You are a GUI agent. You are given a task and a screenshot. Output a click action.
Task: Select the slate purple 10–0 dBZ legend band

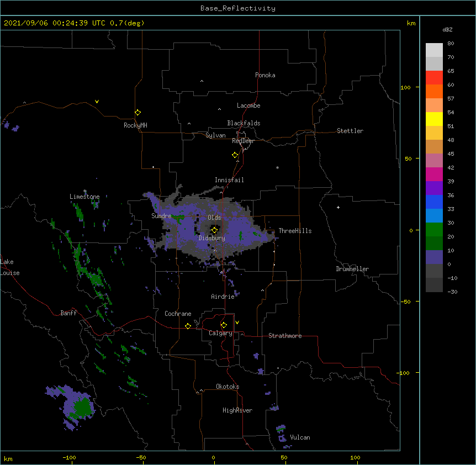click(434, 257)
